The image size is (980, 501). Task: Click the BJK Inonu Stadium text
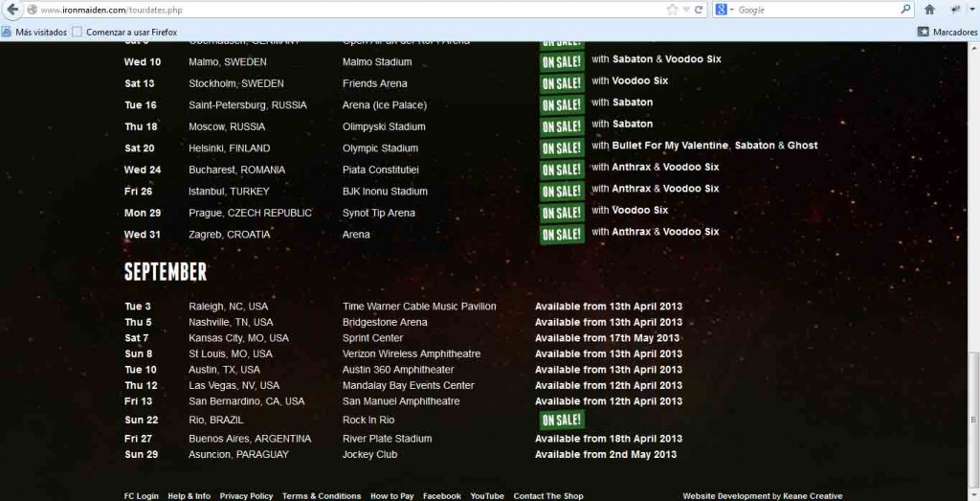(385, 192)
